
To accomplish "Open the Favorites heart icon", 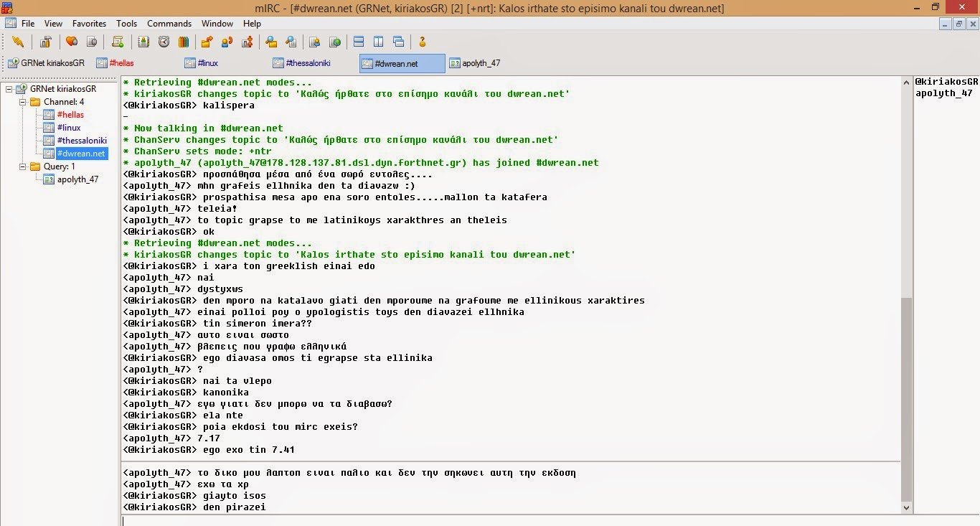I will click(72, 42).
